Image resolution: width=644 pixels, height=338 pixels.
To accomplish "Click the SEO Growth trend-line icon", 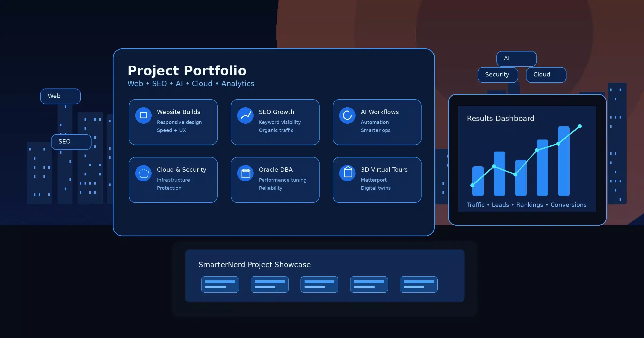I will pos(245,115).
